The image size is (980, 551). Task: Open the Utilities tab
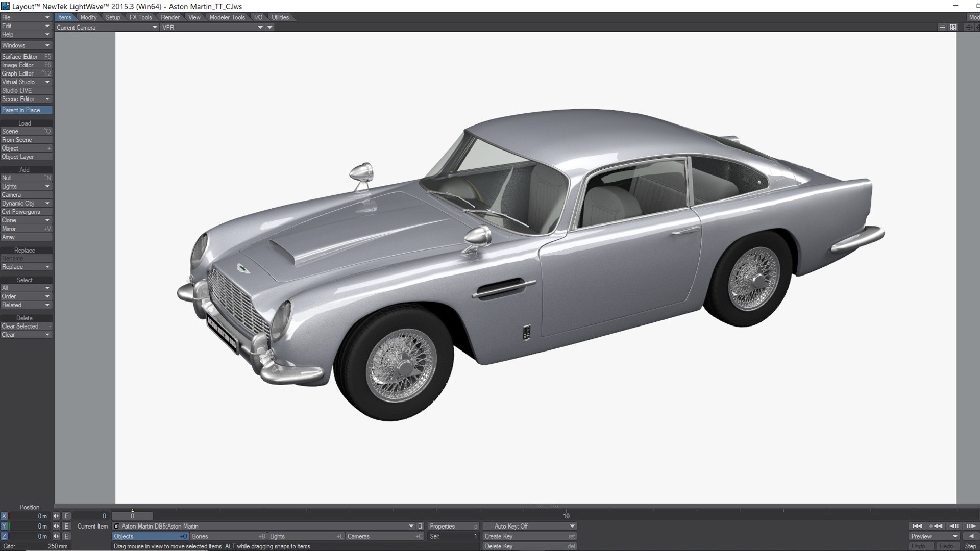tap(280, 17)
